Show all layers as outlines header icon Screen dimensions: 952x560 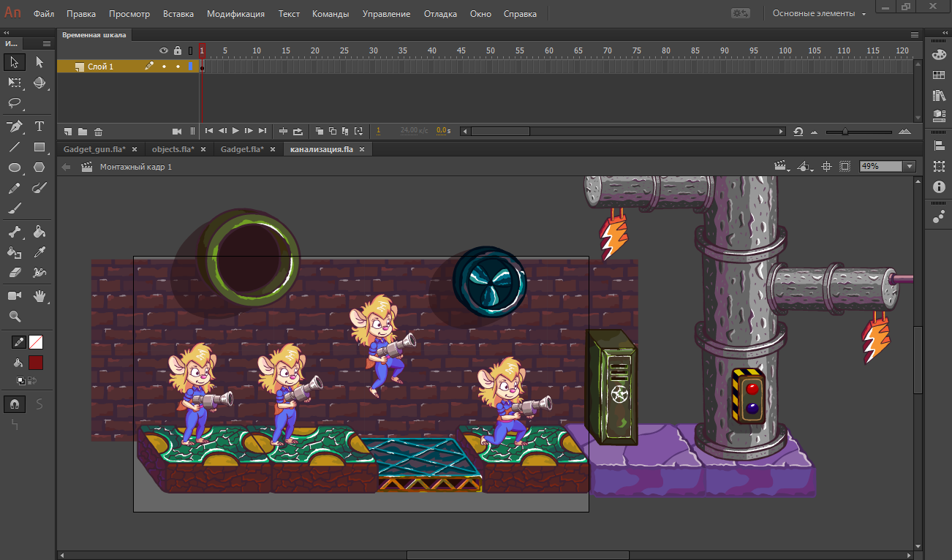[x=191, y=50]
